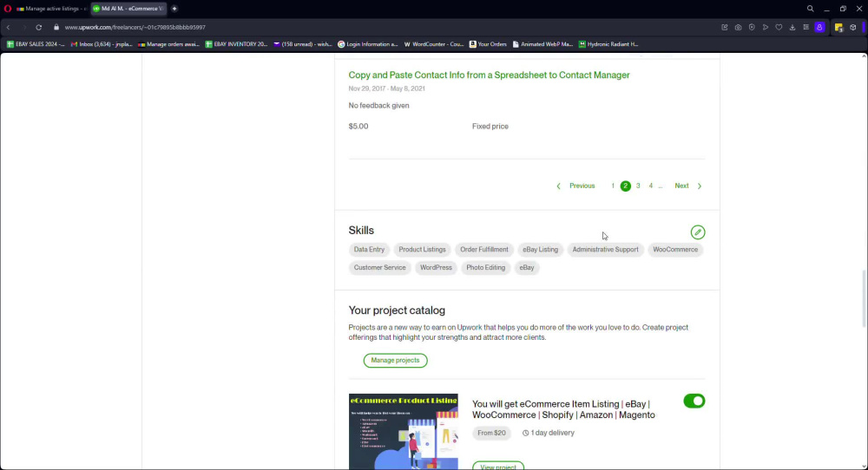Viewport: 868px width, 470px height.
Task: Open the WordCounter bookmark
Action: 433,44
